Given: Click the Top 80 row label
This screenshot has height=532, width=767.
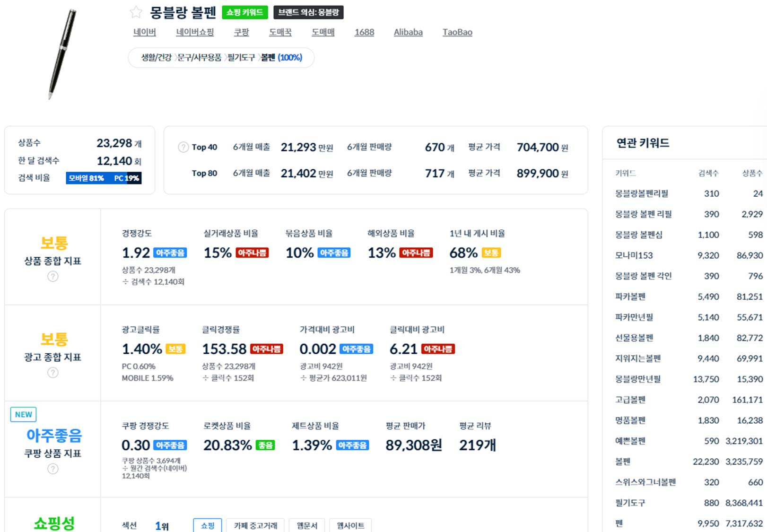Looking at the screenshot, I should (x=204, y=174).
